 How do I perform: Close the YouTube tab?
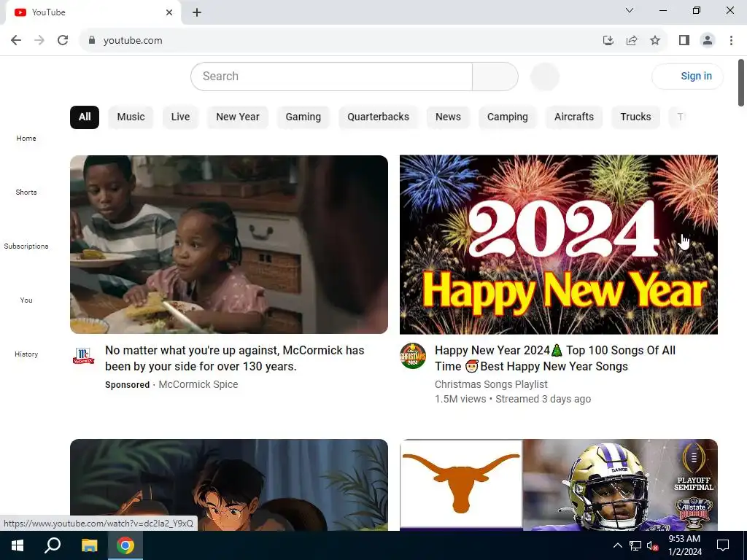[x=169, y=12]
